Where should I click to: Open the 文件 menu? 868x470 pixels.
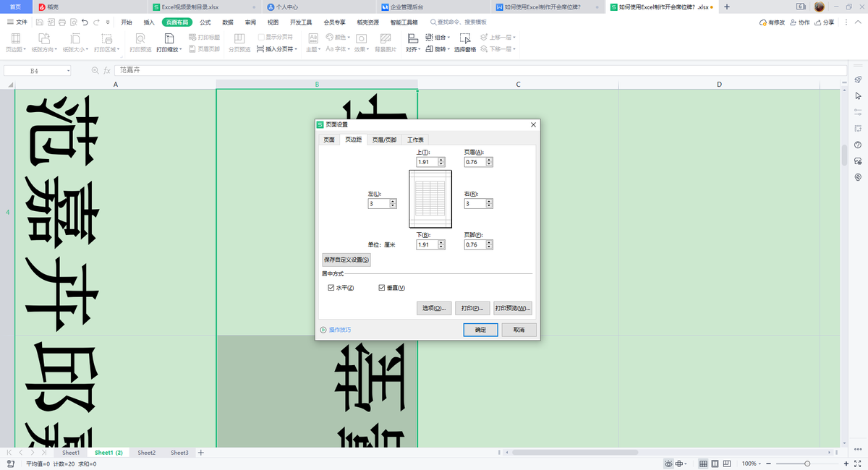tap(17, 22)
